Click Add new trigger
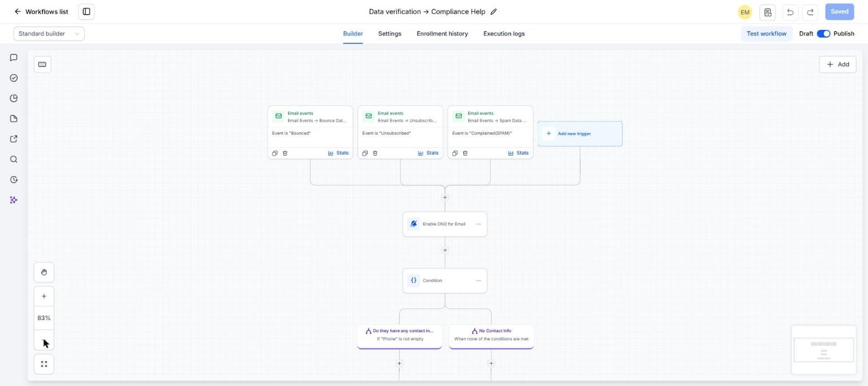The image size is (868, 386). [580, 133]
